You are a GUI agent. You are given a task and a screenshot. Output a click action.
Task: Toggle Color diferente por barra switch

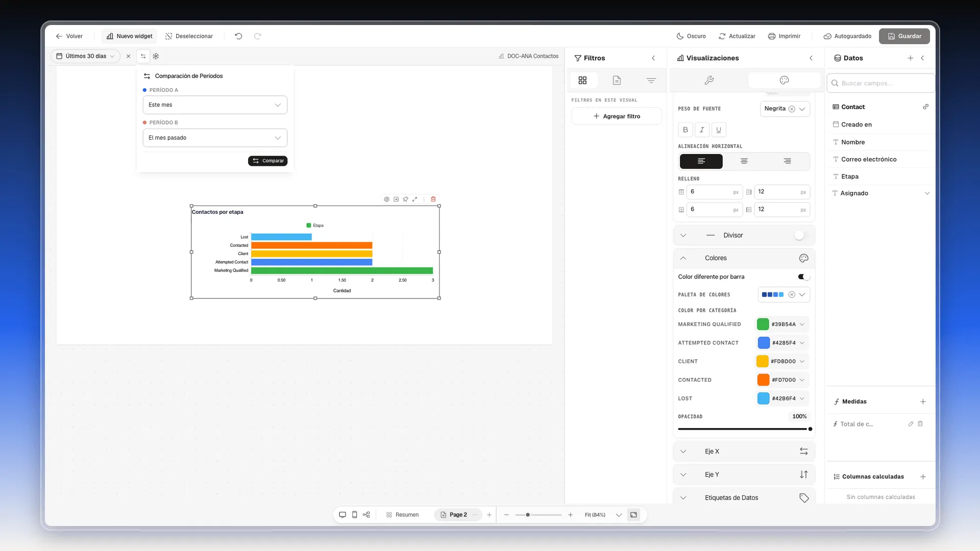tap(804, 277)
